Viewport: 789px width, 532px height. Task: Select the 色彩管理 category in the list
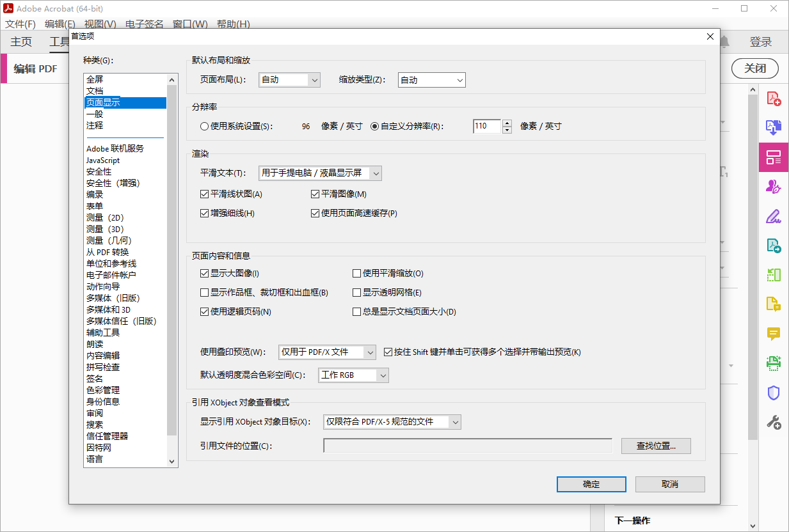[104, 389]
